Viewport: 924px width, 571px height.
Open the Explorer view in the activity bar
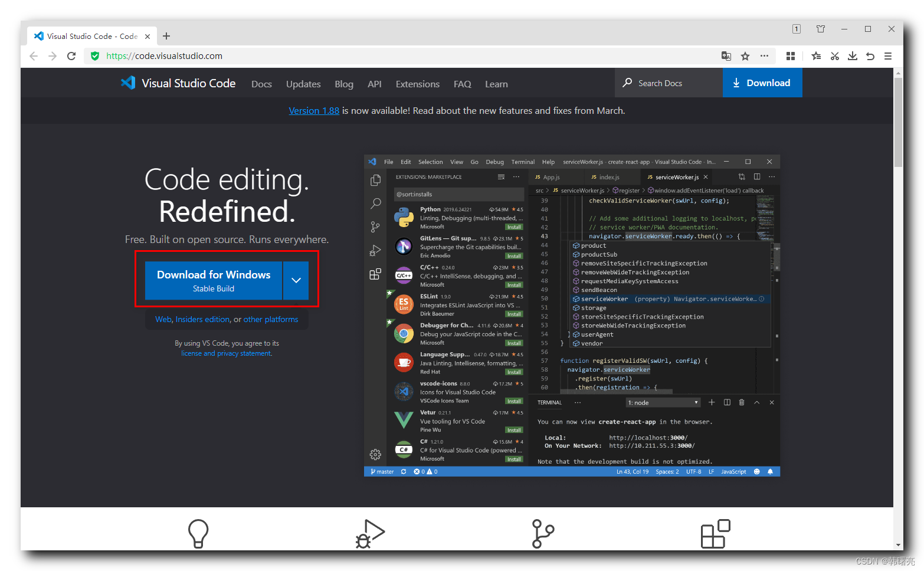coord(375,180)
